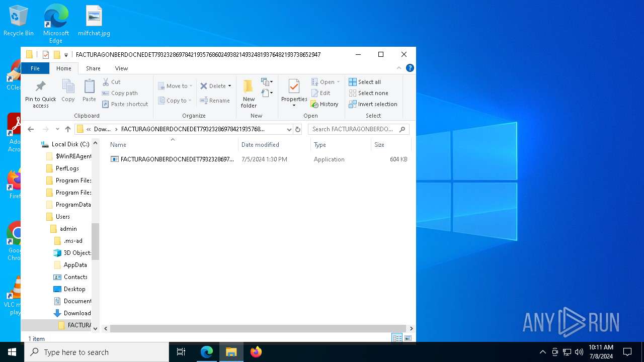This screenshot has height=362, width=644.
Task: Expand address bar history dropdown
Action: point(289,129)
